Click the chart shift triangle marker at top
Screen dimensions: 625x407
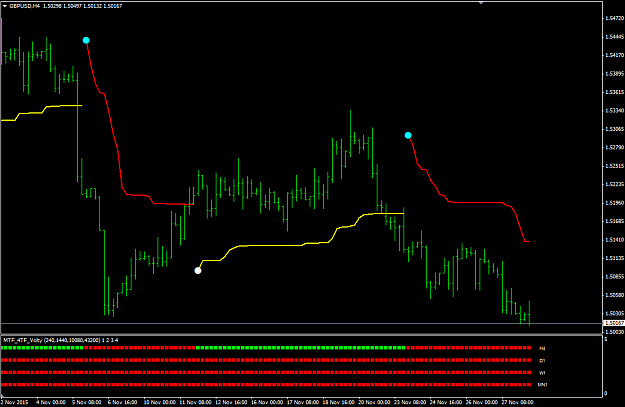(481, 2)
